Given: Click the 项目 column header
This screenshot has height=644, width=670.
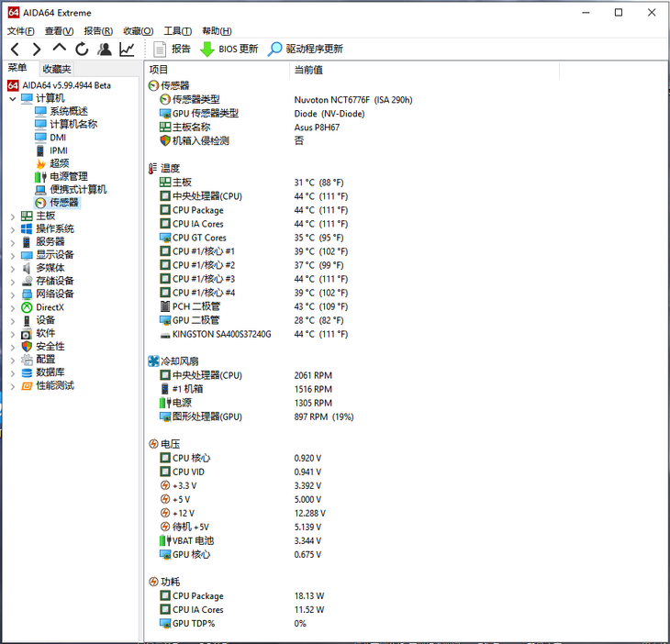Looking at the screenshot, I should coord(217,70).
